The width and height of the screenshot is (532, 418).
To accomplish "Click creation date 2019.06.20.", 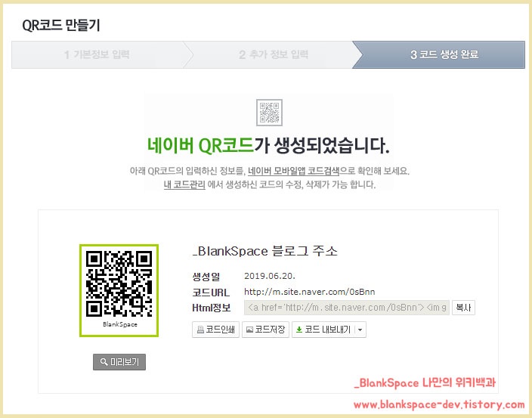I will click(x=270, y=276).
